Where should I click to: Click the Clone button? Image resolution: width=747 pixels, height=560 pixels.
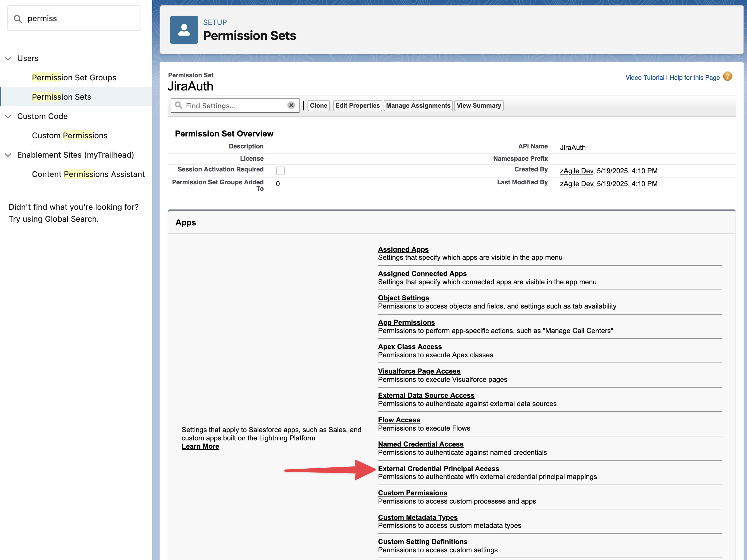pos(318,106)
